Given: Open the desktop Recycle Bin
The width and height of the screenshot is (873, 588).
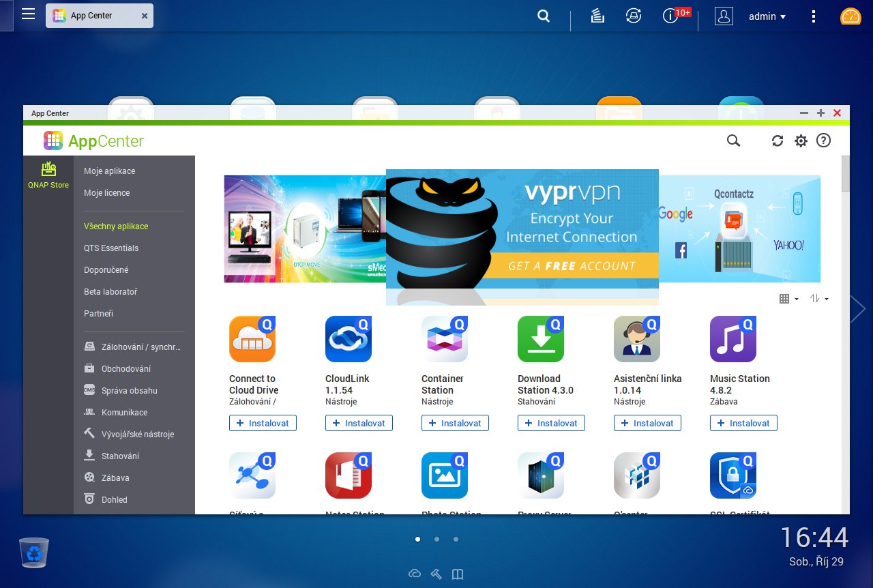Looking at the screenshot, I should coord(34,553).
